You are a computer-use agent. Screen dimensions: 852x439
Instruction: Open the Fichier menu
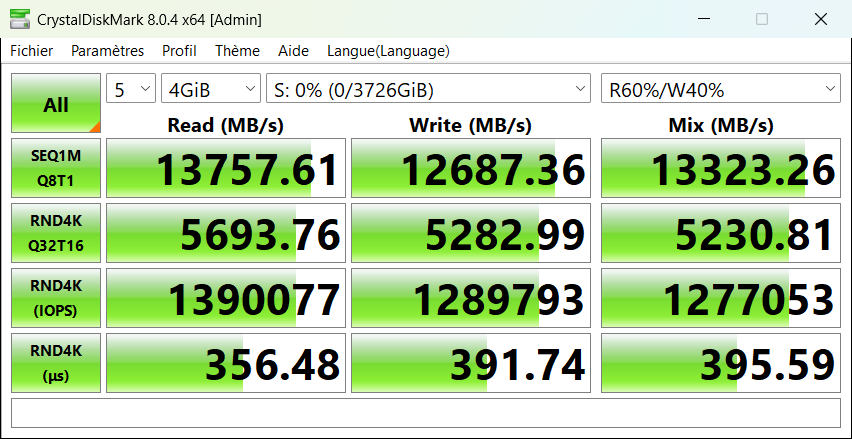[32, 51]
